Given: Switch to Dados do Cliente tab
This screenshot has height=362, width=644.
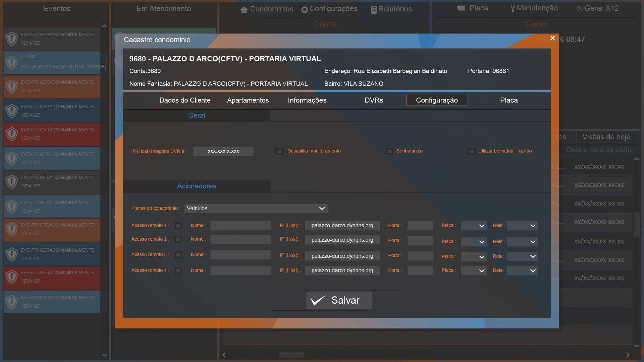Looking at the screenshot, I should click(185, 100).
